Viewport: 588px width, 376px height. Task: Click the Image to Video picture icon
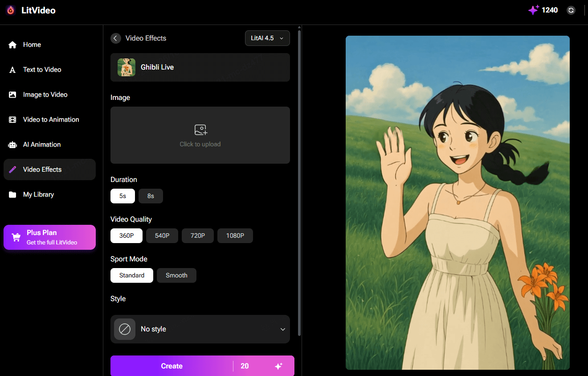pos(12,95)
